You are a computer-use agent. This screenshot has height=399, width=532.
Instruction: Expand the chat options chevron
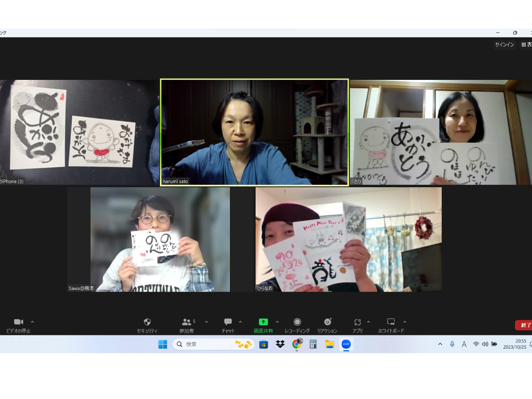[240, 322]
